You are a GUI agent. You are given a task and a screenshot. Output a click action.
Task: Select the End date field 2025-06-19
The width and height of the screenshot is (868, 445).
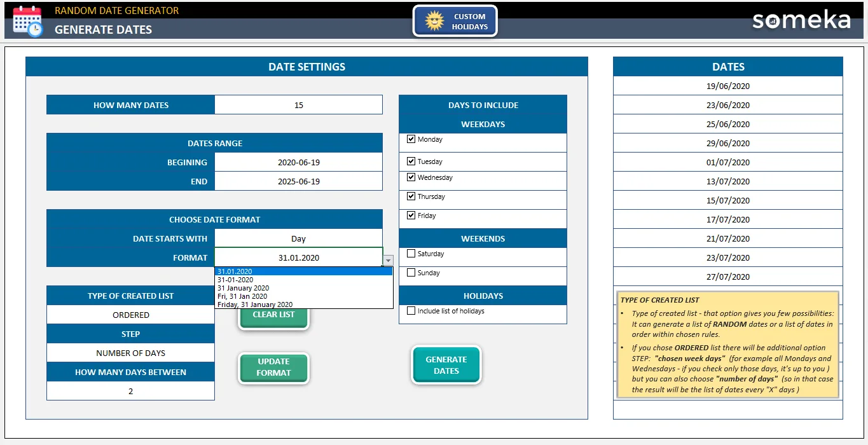(298, 181)
